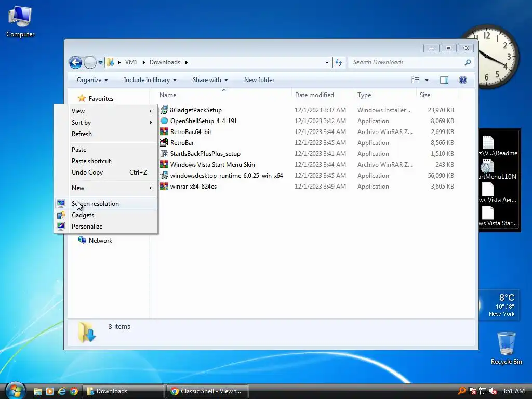This screenshot has width=532, height=399.
Task: Launch Internet Explorer from quick launch
Action: tap(62, 391)
